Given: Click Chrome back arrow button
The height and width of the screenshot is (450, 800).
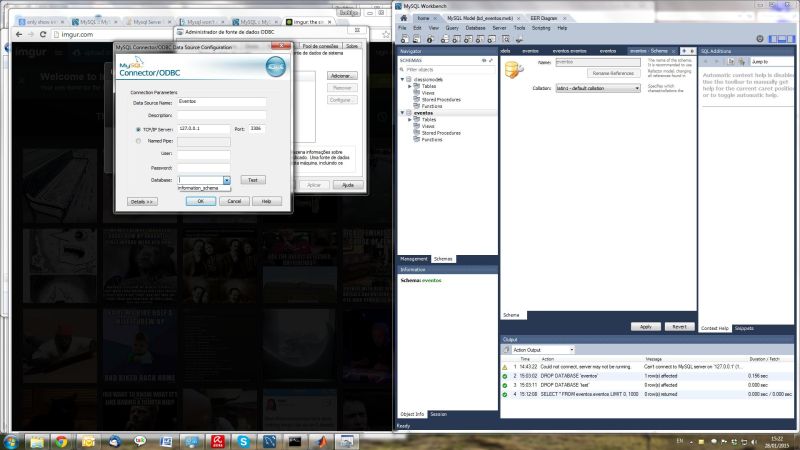Looking at the screenshot, I should [19, 34].
